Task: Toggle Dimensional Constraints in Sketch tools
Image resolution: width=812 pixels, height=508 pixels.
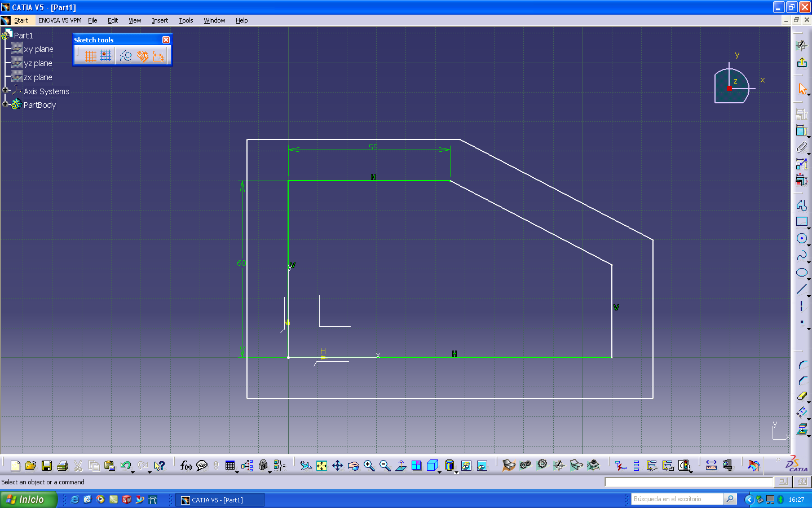Action: pyautogui.click(x=158, y=55)
